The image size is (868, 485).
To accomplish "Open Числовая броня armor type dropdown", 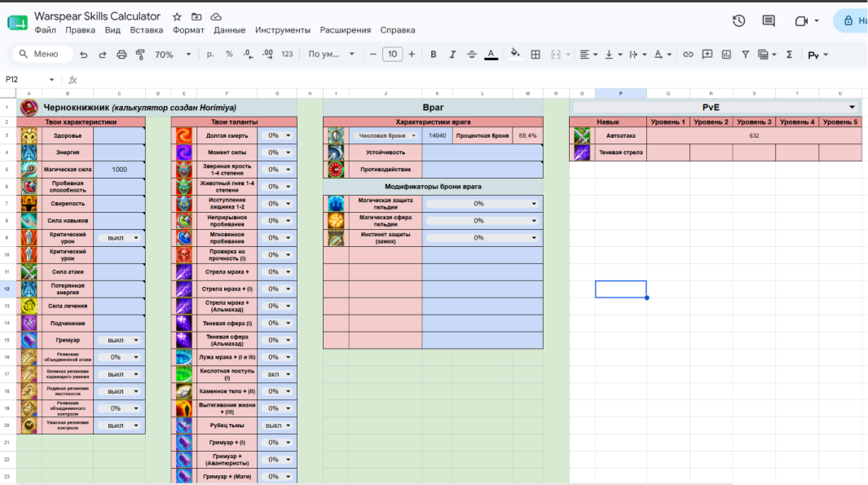I will pos(386,135).
